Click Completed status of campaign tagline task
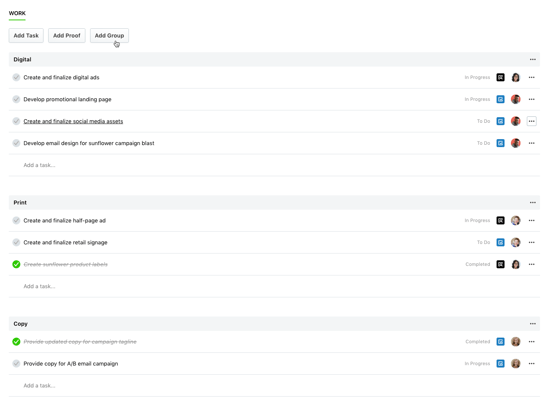 (x=478, y=342)
